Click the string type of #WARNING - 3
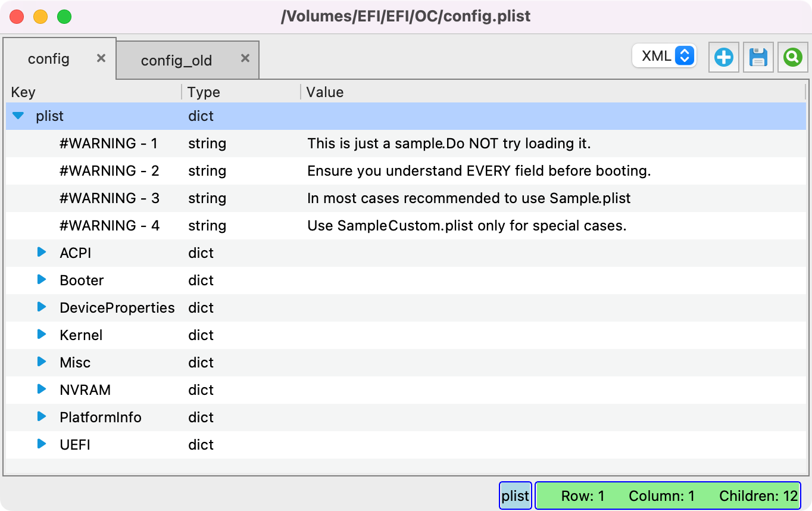Image resolution: width=812 pixels, height=511 pixels. click(x=207, y=198)
